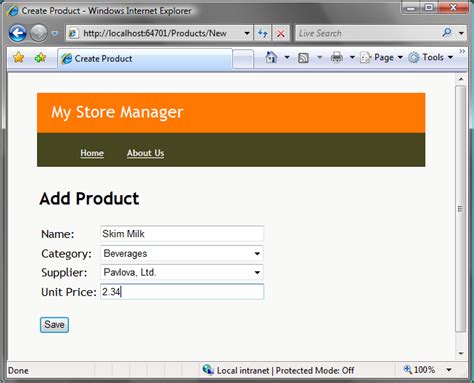
Task: Click the Category label
Action: (66, 254)
